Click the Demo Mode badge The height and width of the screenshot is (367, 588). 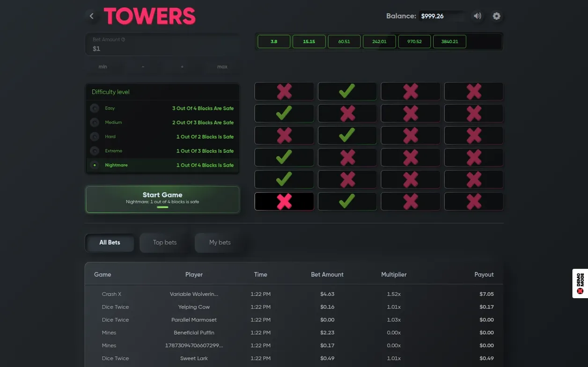pos(581,283)
